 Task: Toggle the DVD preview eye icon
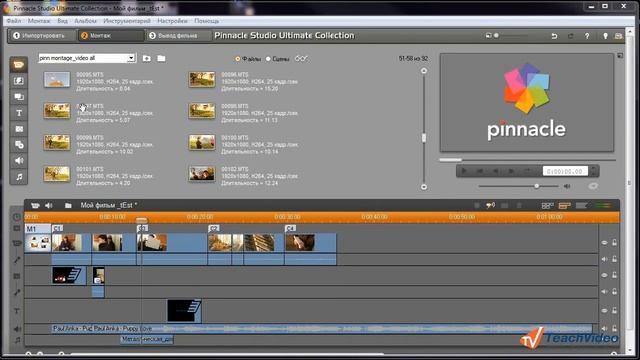pos(593,186)
